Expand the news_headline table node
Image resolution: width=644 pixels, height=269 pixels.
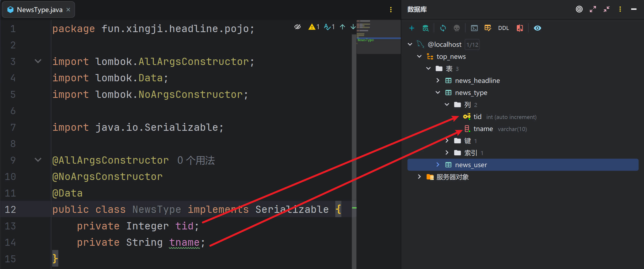point(438,80)
